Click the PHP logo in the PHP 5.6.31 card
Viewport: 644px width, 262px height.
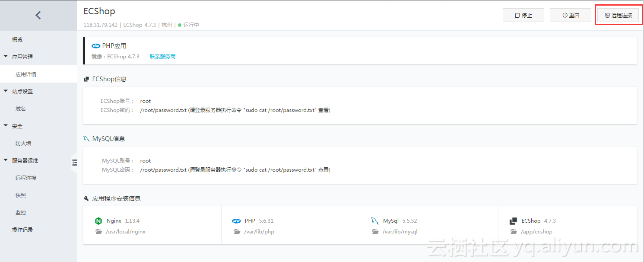(x=236, y=221)
